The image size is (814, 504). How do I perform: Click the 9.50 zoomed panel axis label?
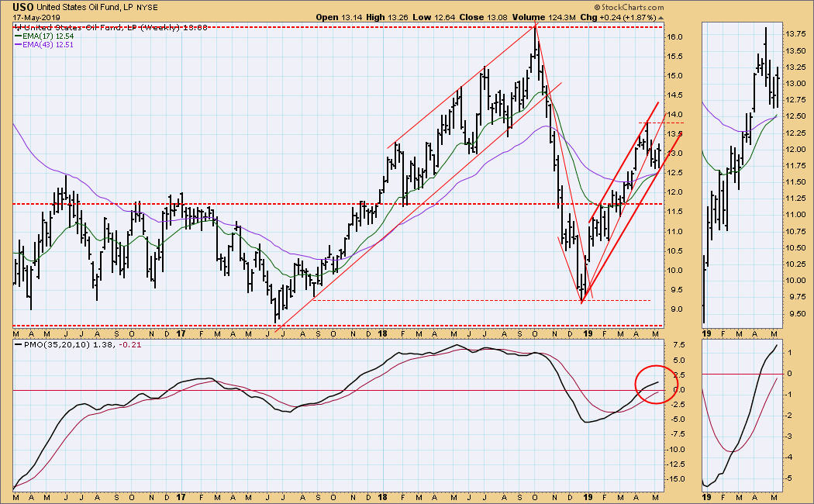798,313
